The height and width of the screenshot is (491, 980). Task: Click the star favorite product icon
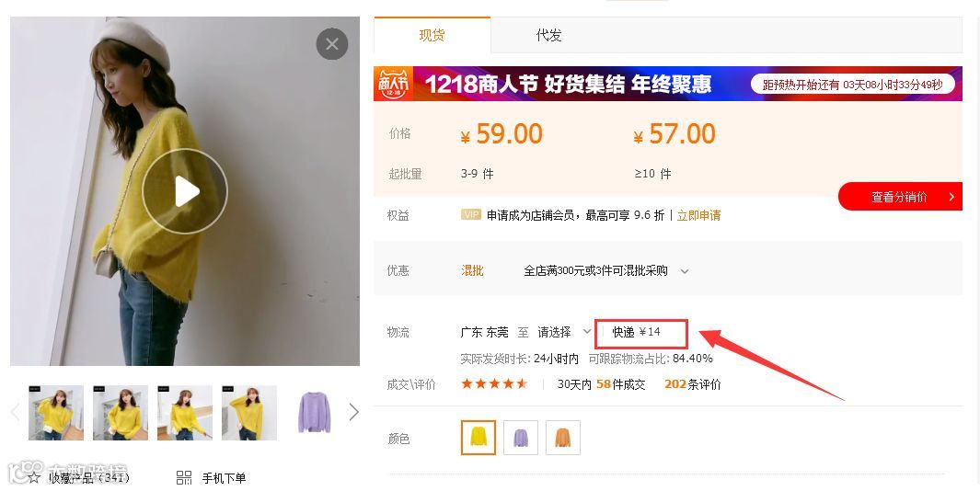(x=34, y=478)
